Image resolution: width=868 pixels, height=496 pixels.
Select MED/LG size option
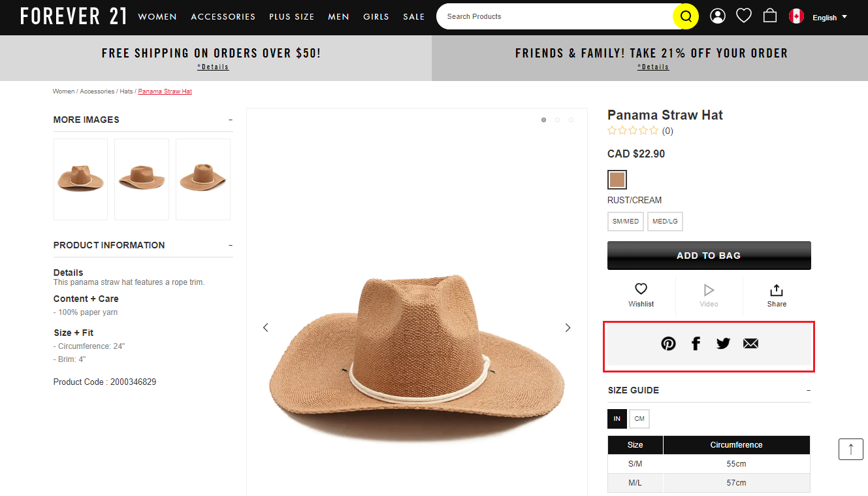click(x=665, y=222)
